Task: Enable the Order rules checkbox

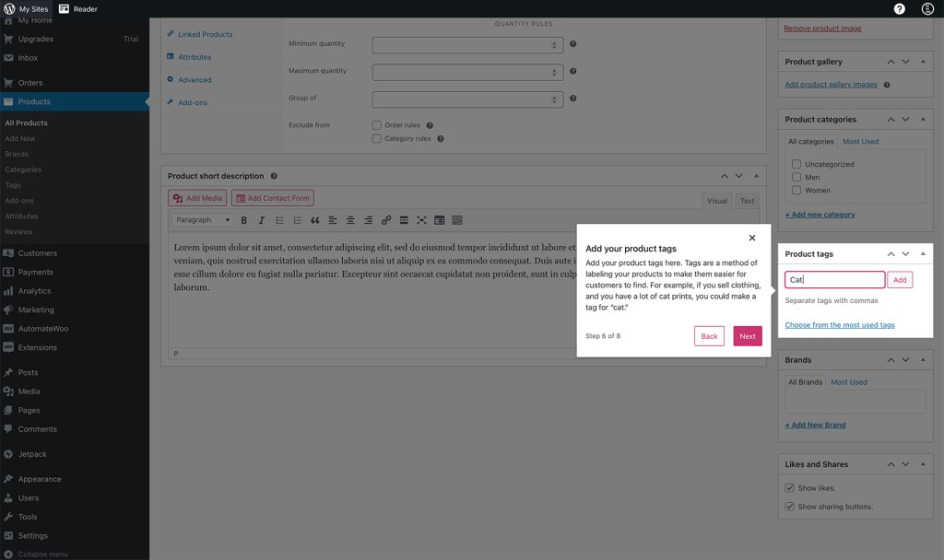Action: click(377, 125)
